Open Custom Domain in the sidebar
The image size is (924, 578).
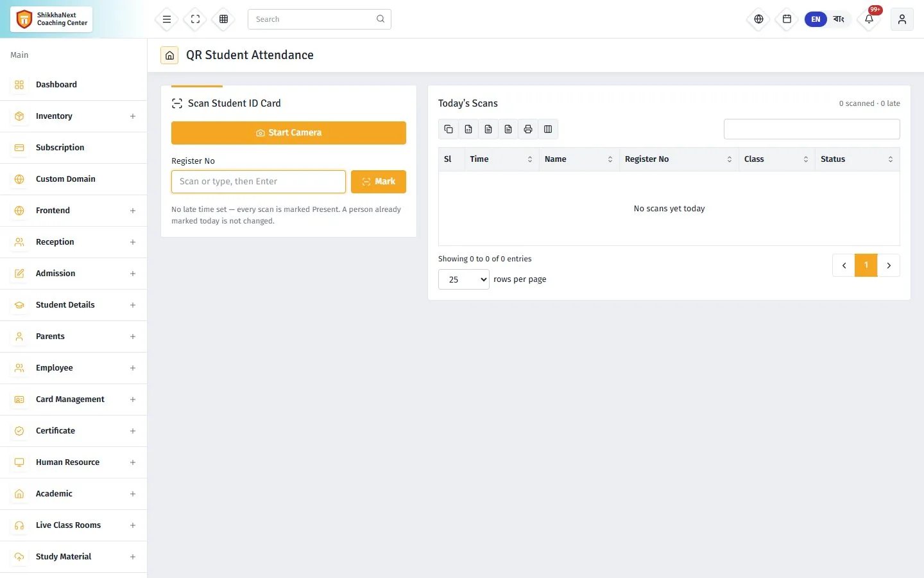[x=73, y=179]
